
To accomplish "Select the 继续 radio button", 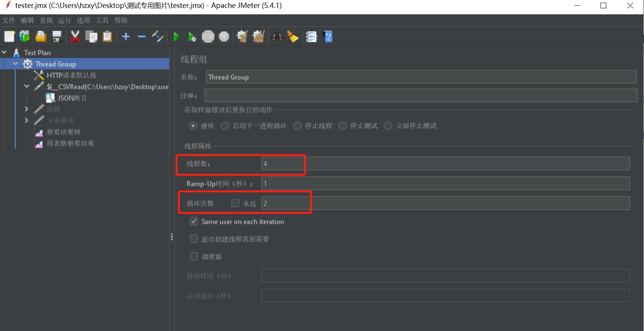I will [193, 126].
